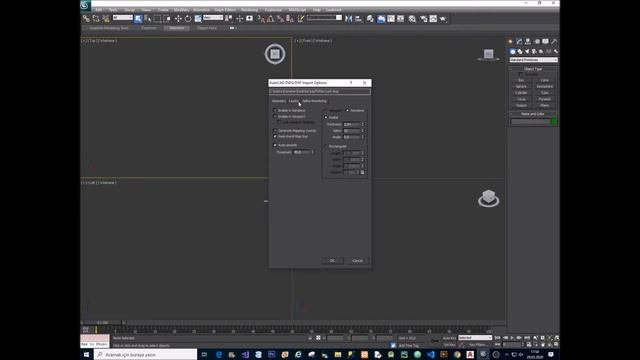Toggle the Angle Snap icon
This screenshot has height=360, width=640.
tap(271, 19)
